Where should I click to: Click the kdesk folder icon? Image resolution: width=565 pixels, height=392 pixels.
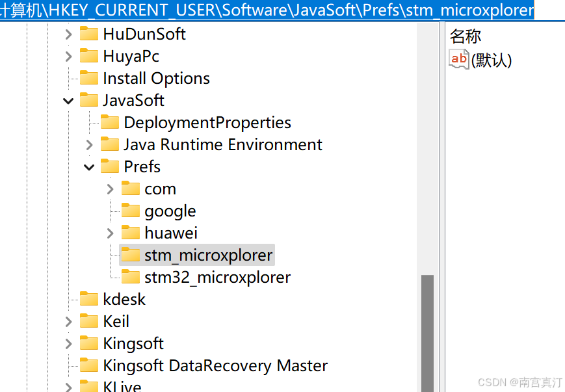coord(88,298)
